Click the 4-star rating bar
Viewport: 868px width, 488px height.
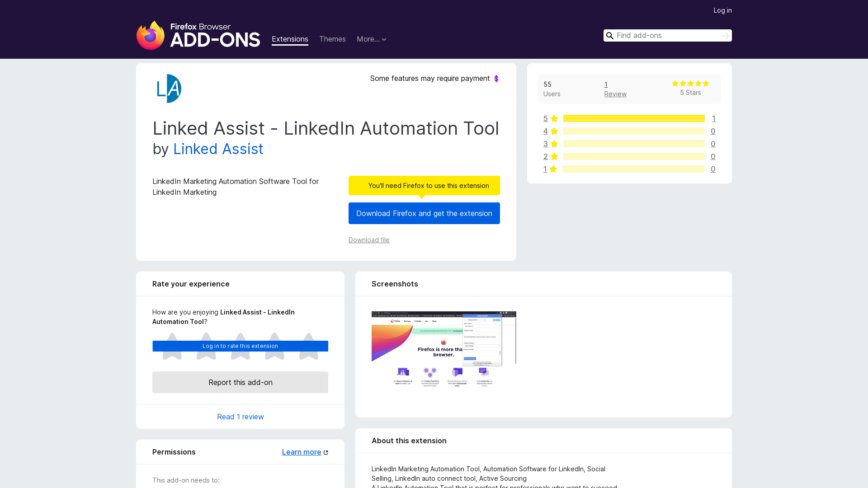[634, 131]
